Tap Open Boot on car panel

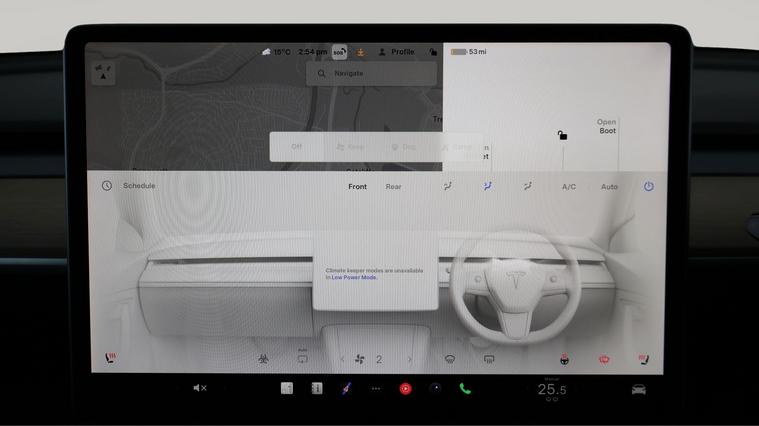tap(607, 127)
